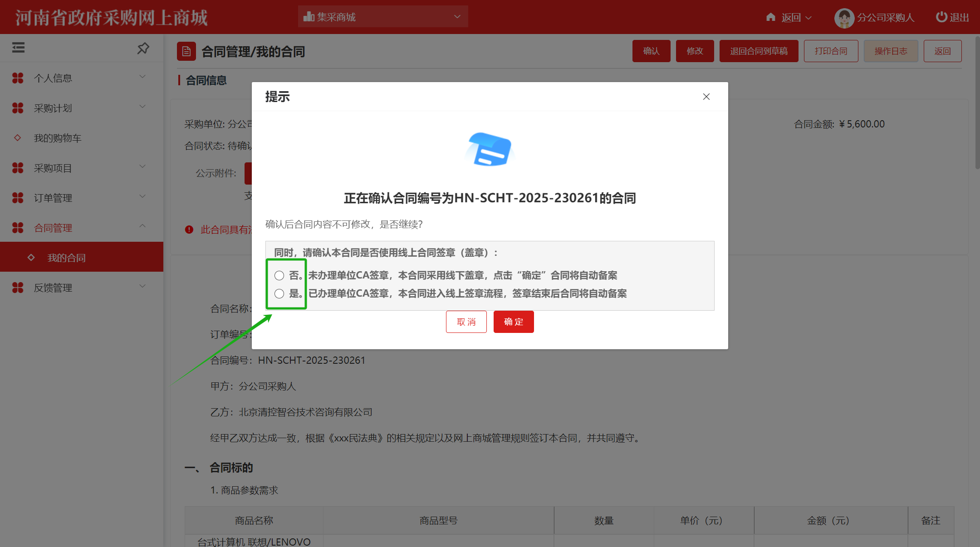Click the 订单管理 clover icon
Viewport: 980px width, 547px height.
coord(18,198)
